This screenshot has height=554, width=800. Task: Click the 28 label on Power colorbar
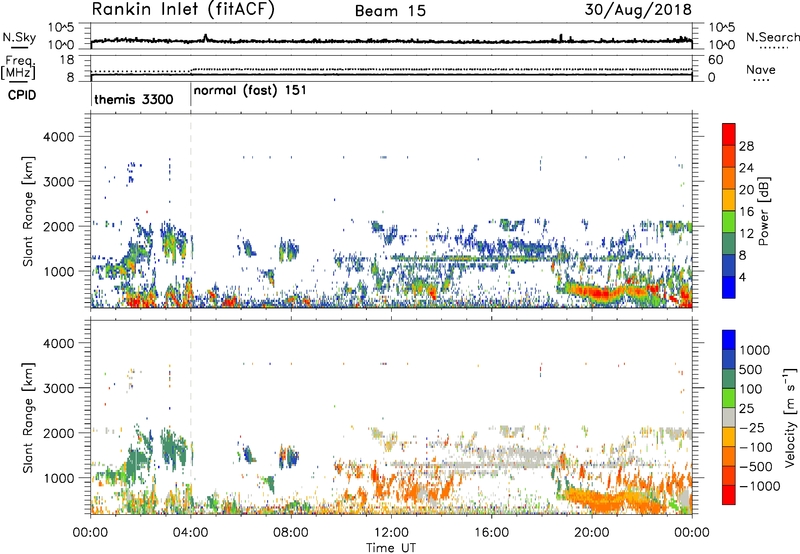(x=746, y=146)
